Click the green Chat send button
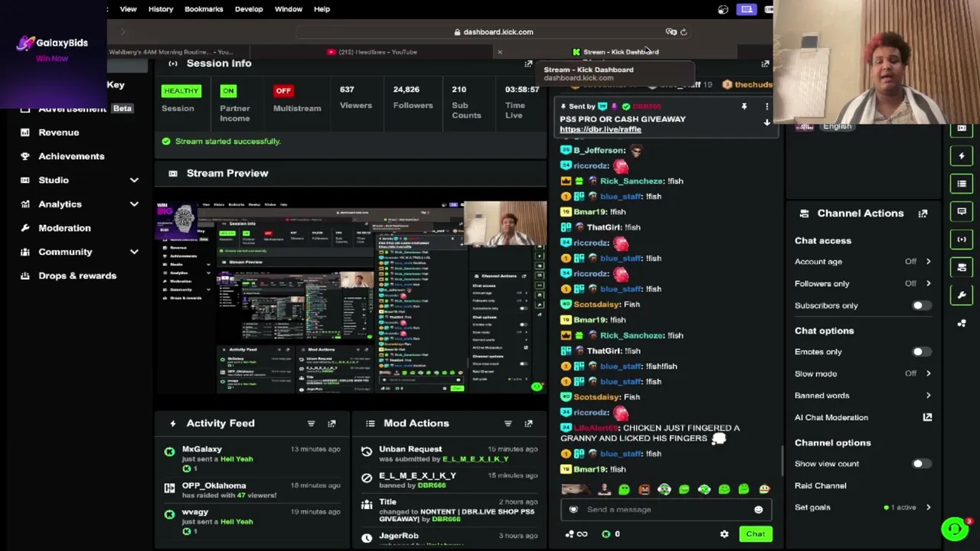This screenshot has width=980, height=551. [756, 534]
